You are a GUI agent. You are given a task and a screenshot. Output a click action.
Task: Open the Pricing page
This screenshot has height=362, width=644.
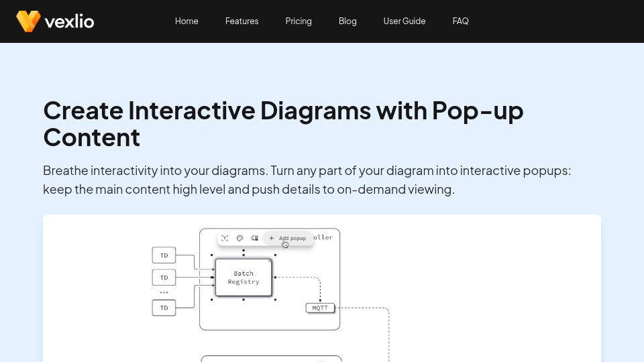pyautogui.click(x=299, y=21)
